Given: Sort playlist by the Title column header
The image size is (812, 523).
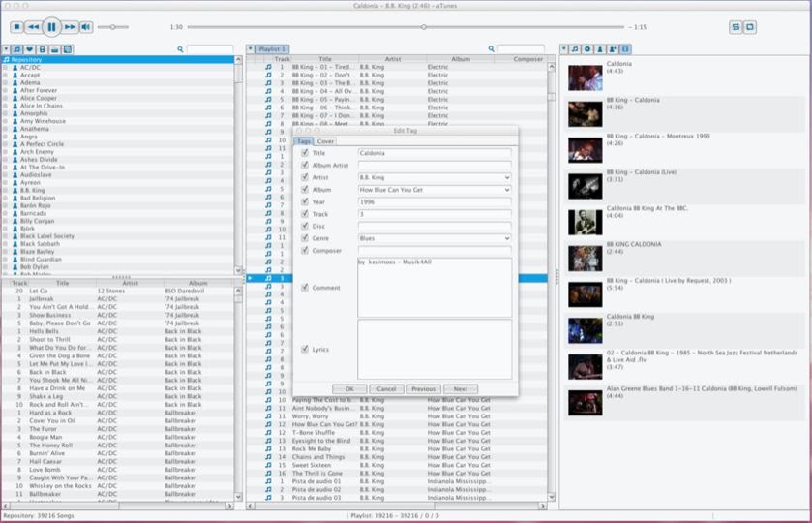Looking at the screenshot, I should tap(324, 59).
